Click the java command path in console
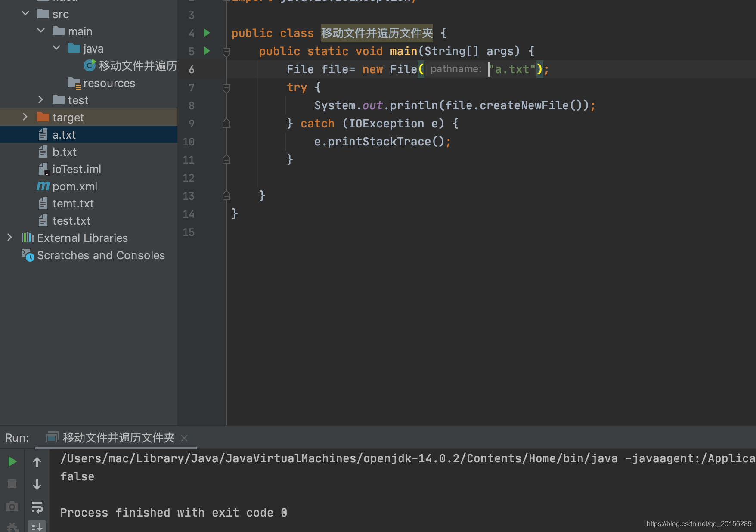This screenshot has height=532, width=756. 339,458
